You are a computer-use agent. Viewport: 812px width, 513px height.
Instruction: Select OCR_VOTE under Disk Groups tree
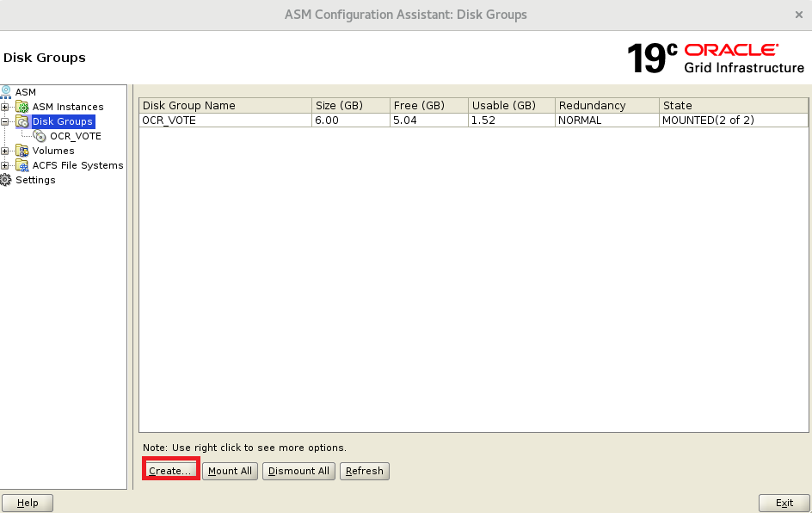pyautogui.click(x=76, y=136)
